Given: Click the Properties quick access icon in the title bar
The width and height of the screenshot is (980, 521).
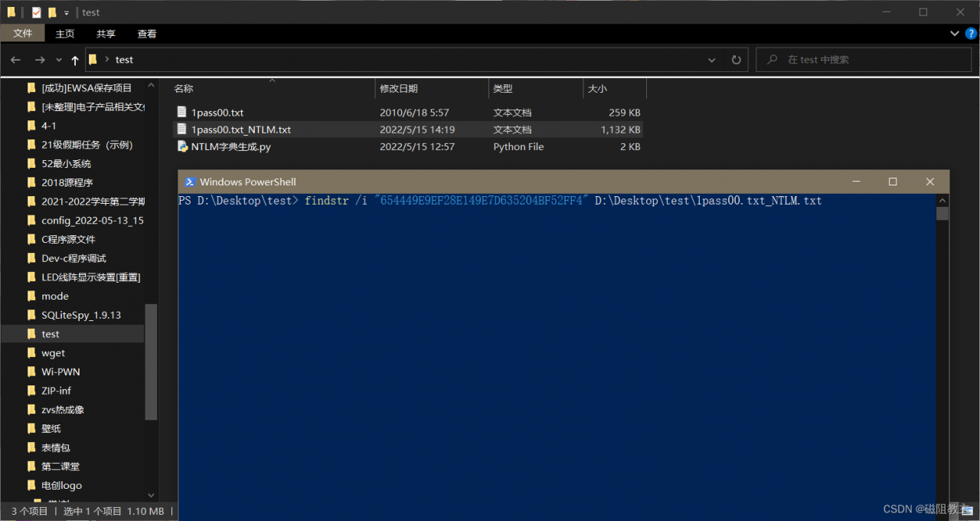Looking at the screenshot, I should pos(36,12).
